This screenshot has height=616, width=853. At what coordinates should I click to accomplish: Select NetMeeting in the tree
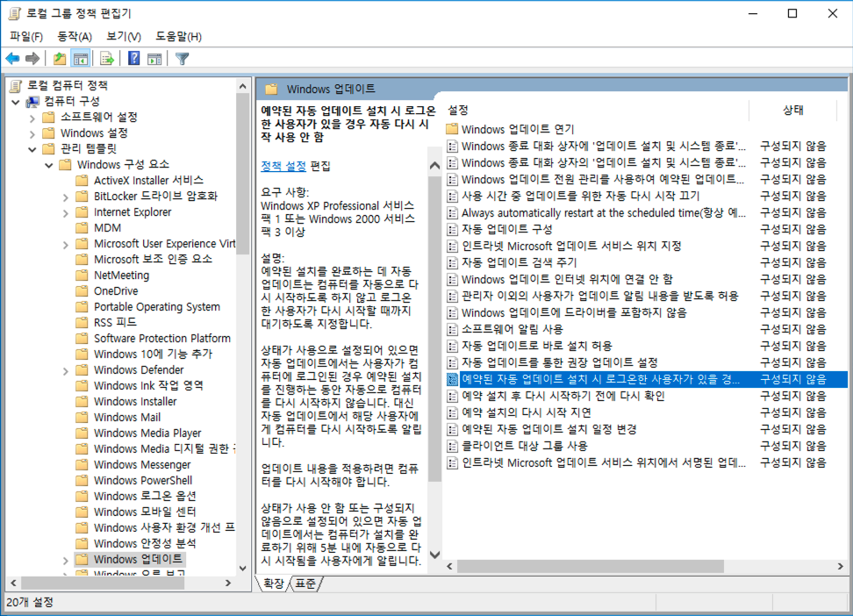(x=121, y=275)
